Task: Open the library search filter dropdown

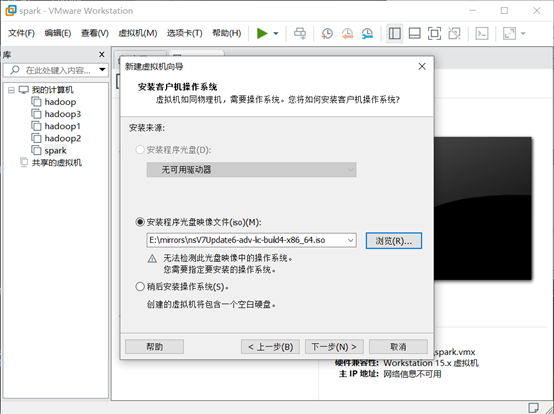Action: pos(102,70)
